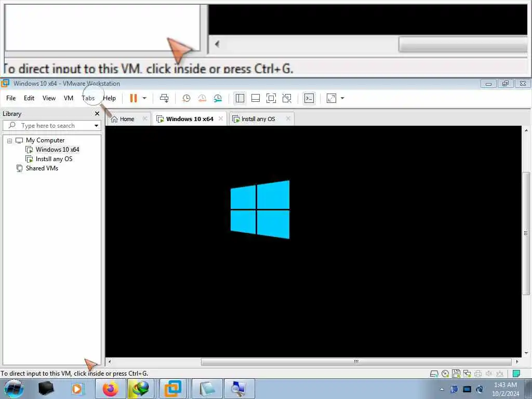
Task: Open the media player taskbar icon
Action: 77,389
